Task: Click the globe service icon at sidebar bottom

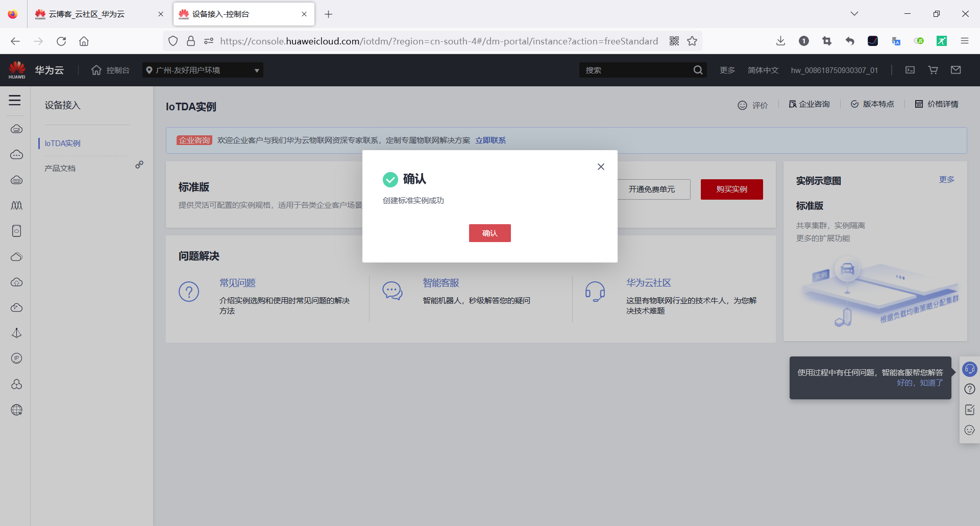Action: [16, 410]
